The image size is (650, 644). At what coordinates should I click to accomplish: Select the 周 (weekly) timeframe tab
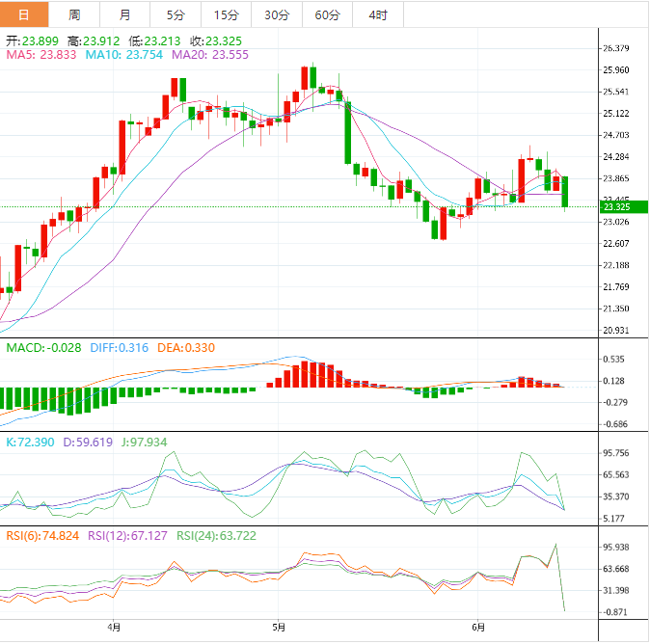[74, 14]
